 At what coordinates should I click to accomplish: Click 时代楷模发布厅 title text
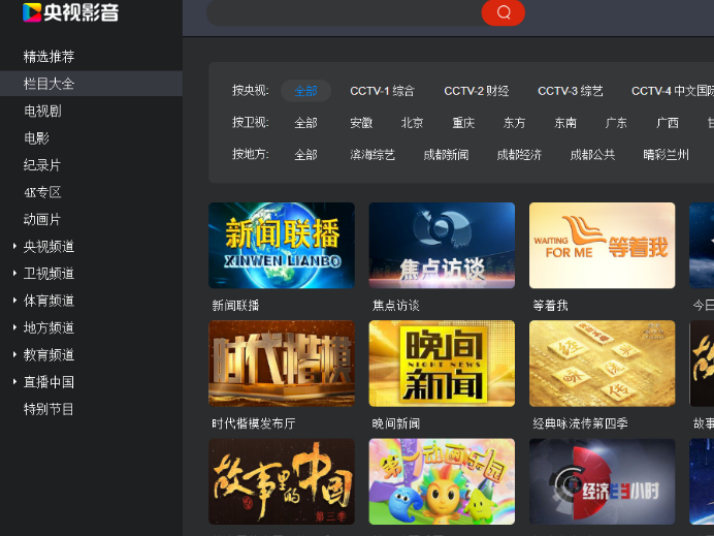click(254, 424)
